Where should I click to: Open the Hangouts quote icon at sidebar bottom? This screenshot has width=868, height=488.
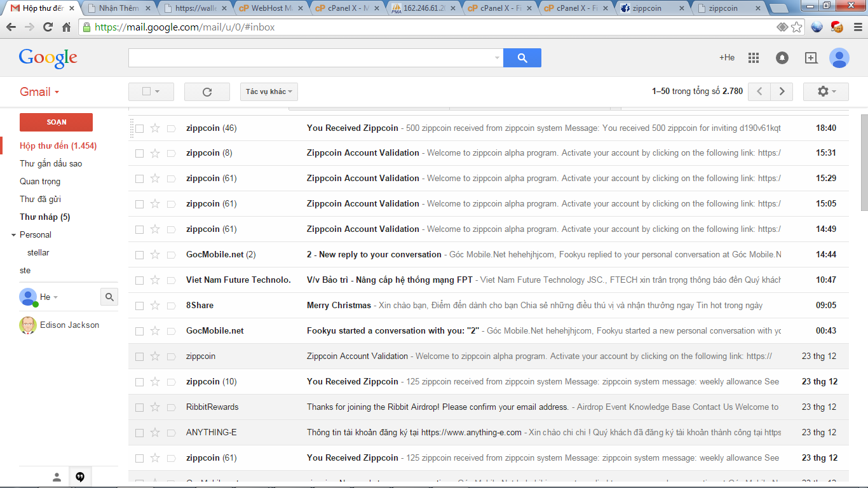coord(80,477)
